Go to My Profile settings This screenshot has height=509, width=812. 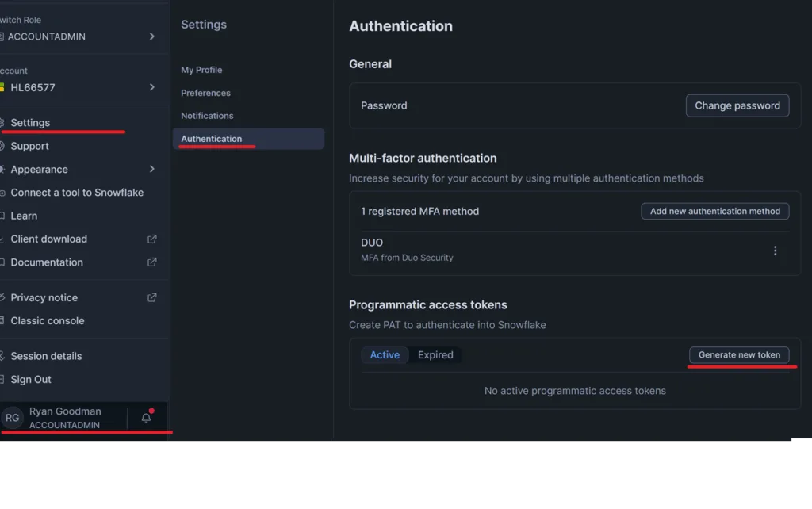201,70
